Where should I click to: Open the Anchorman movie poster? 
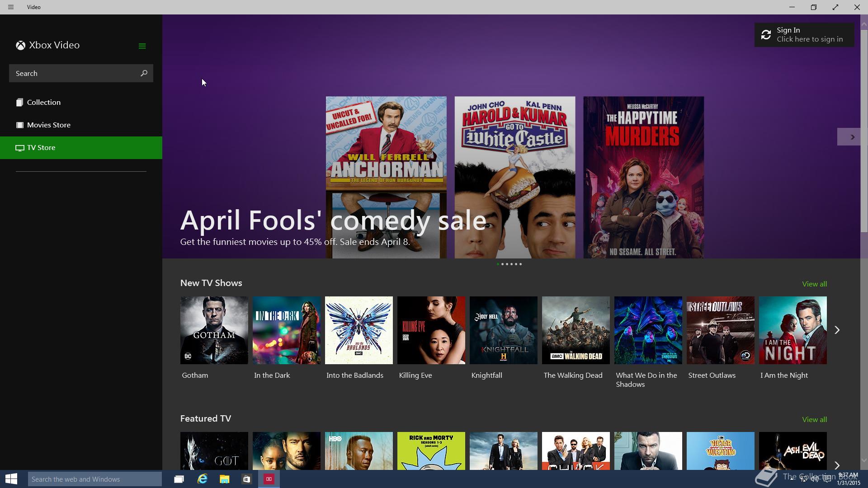pos(386,177)
